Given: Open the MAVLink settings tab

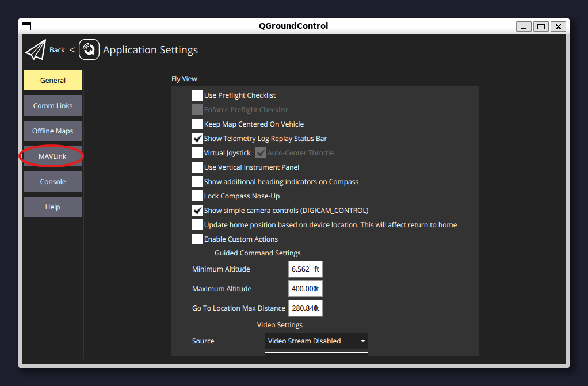Looking at the screenshot, I should click(x=52, y=156).
